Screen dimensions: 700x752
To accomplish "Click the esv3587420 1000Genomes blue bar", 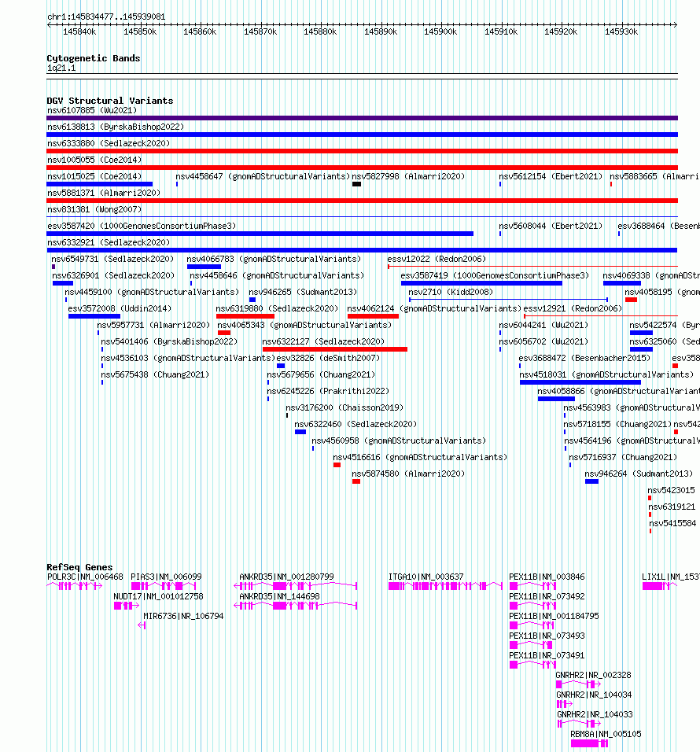I will (x=260, y=234).
